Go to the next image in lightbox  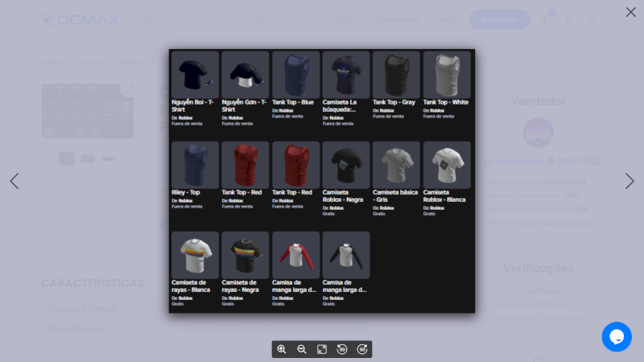click(630, 181)
